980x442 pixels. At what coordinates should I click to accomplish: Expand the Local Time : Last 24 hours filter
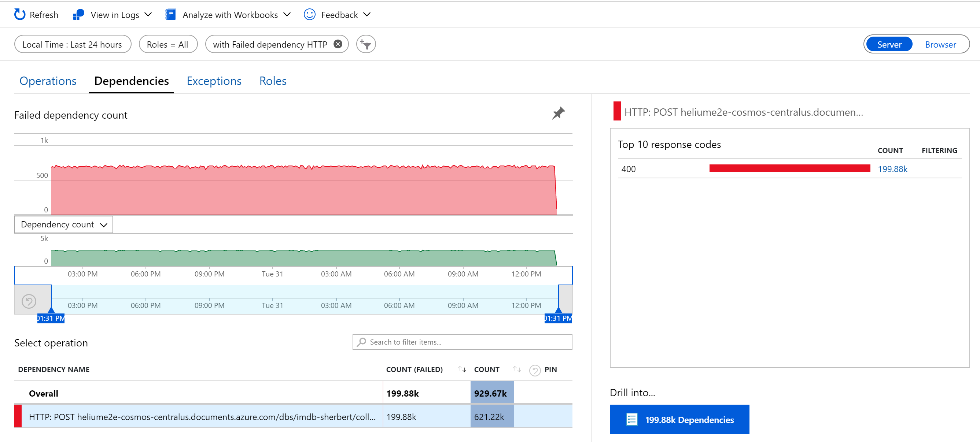coord(72,44)
